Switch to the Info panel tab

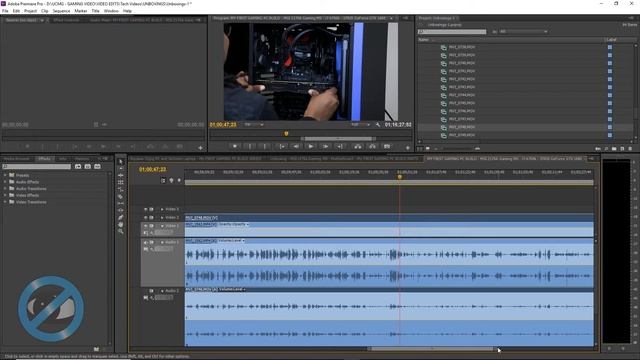[63, 159]
